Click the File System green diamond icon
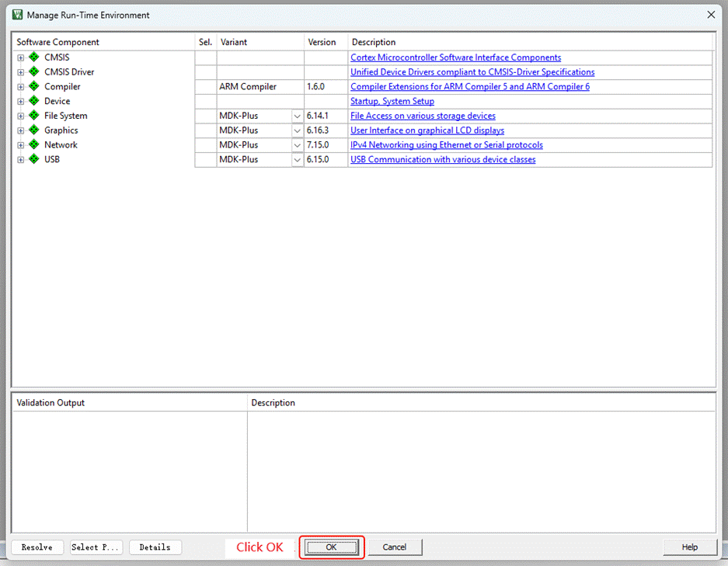The height and width of the screenshot is (566, 728). point(34,115)
